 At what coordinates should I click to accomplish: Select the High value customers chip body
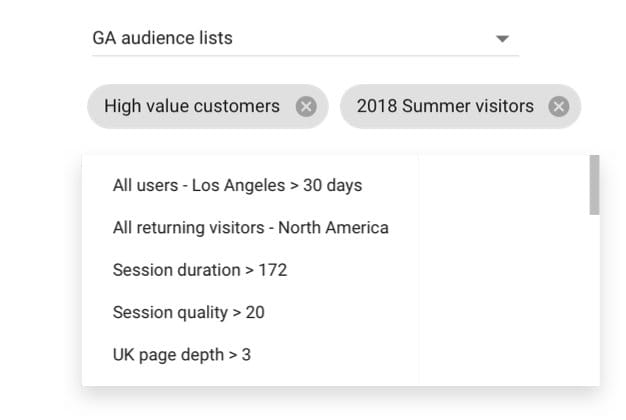[x=192, y=106]
